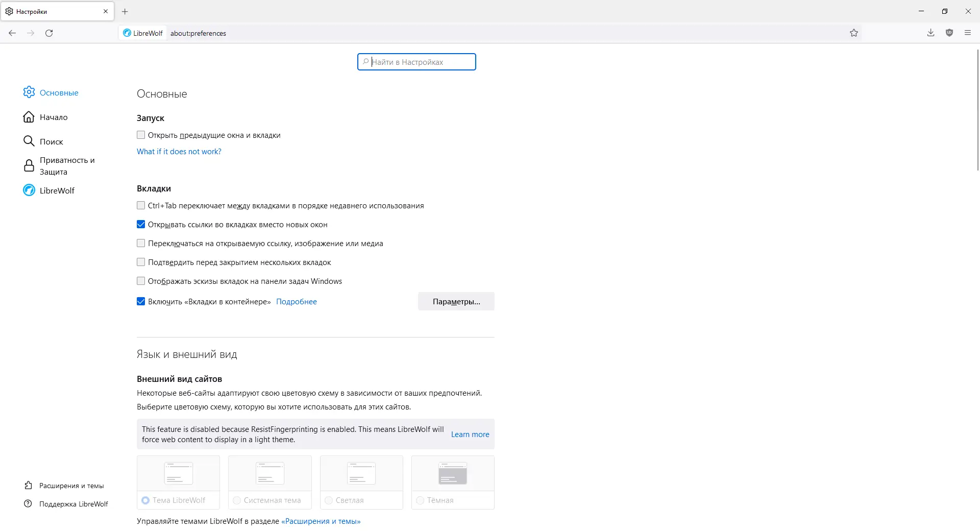Screen dimensions: 980x531
Task: Choose the Системная тема option
Action: [236, 500]
